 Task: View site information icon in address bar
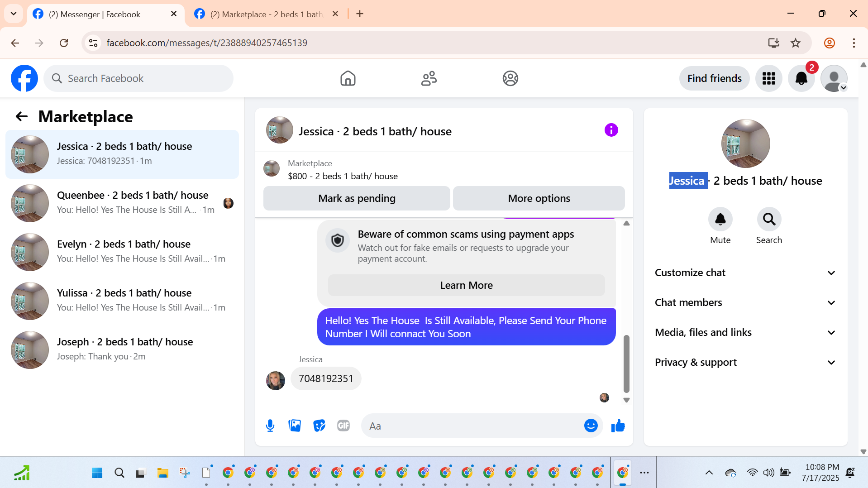pos(93,43)
